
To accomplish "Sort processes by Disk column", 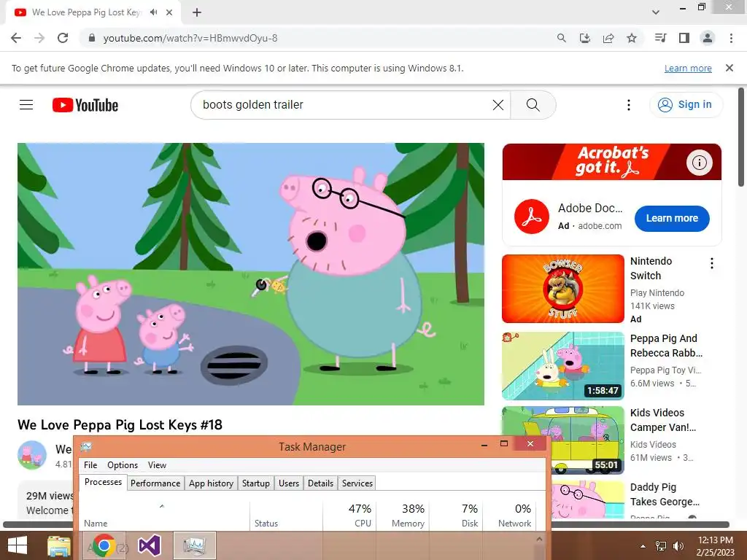I will tap(457, 516).
